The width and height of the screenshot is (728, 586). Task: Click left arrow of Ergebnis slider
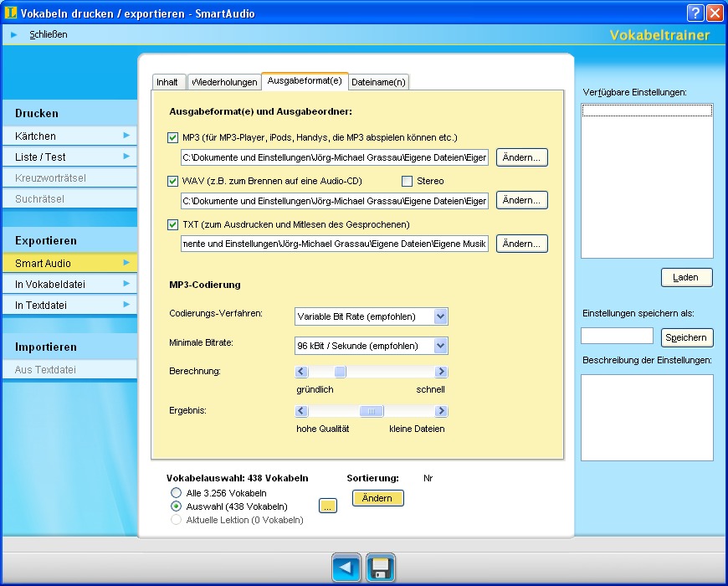point(301,411)
